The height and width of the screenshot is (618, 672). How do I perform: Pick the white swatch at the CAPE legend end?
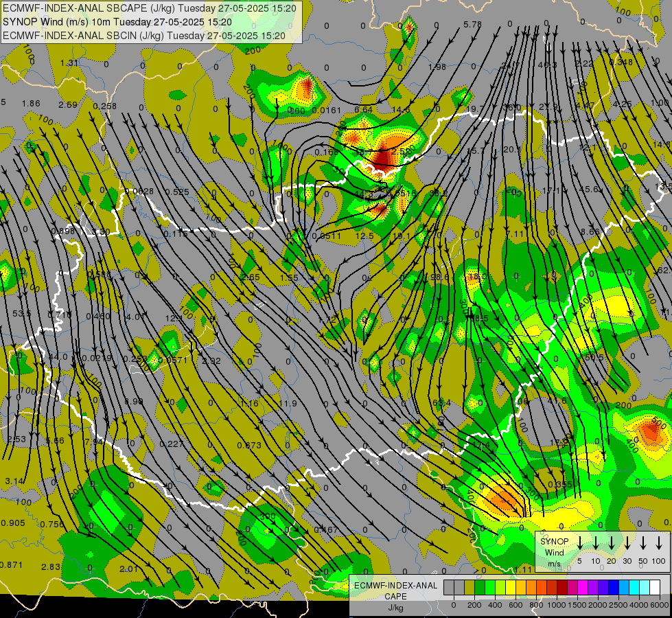tap(654, 588)
